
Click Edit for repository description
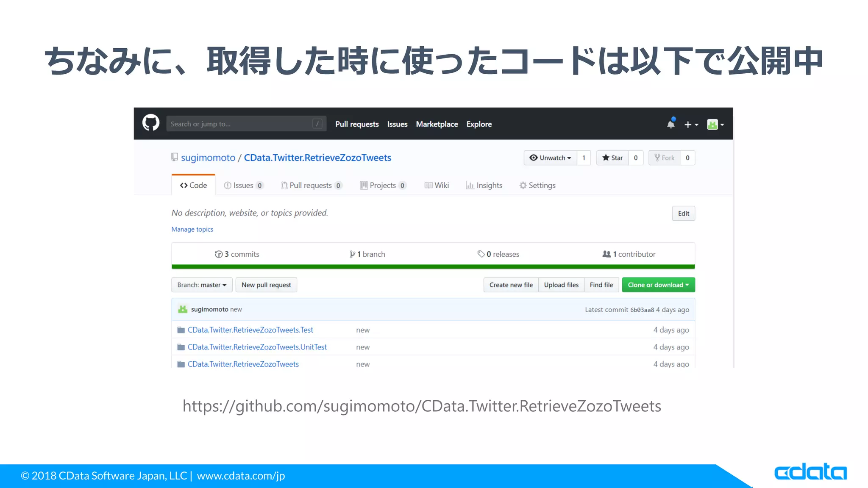tap(683, 213)
